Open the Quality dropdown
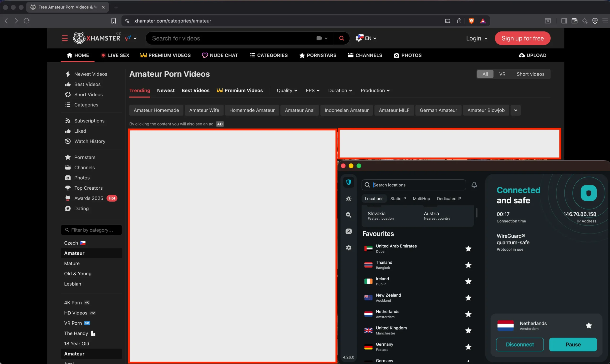 click(x=287, y=91)
